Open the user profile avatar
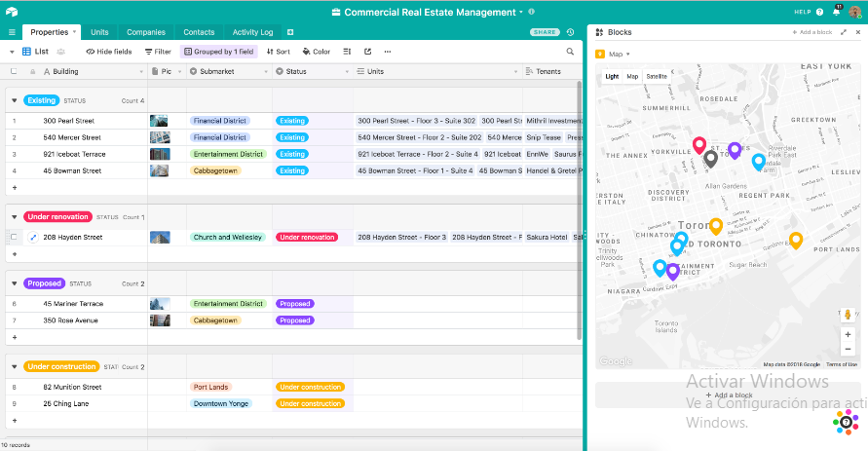The image size is (868, 451). click(854, 12)
